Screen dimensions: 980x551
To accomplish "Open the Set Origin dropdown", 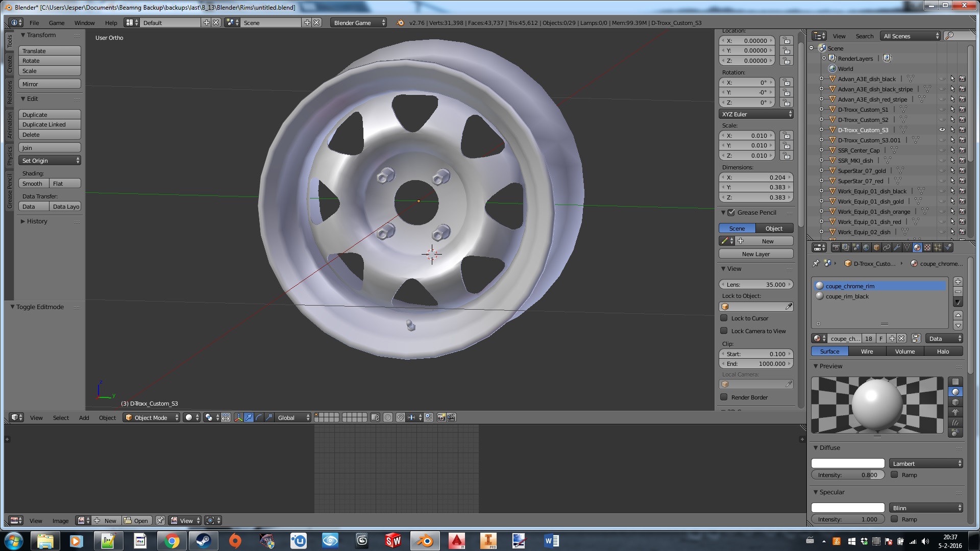I will pyautogui.click(x=50, y=160).
